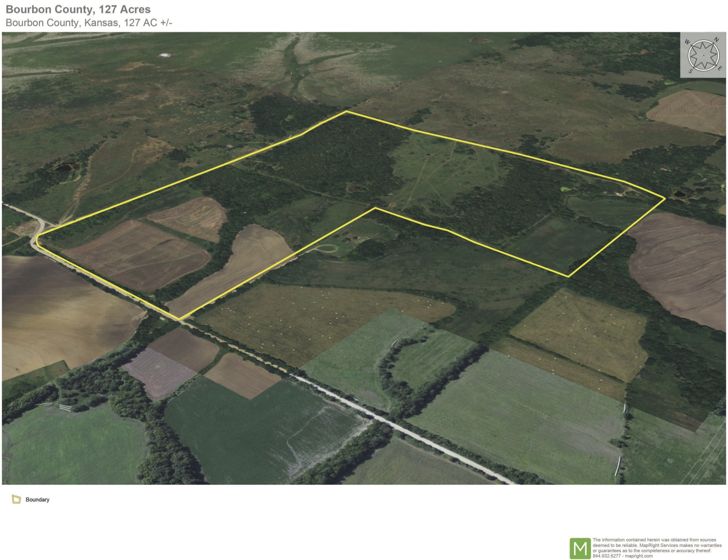Click the compass rose star center
The height and width of the screenshot is (560, 728).
tap(704, 55)
